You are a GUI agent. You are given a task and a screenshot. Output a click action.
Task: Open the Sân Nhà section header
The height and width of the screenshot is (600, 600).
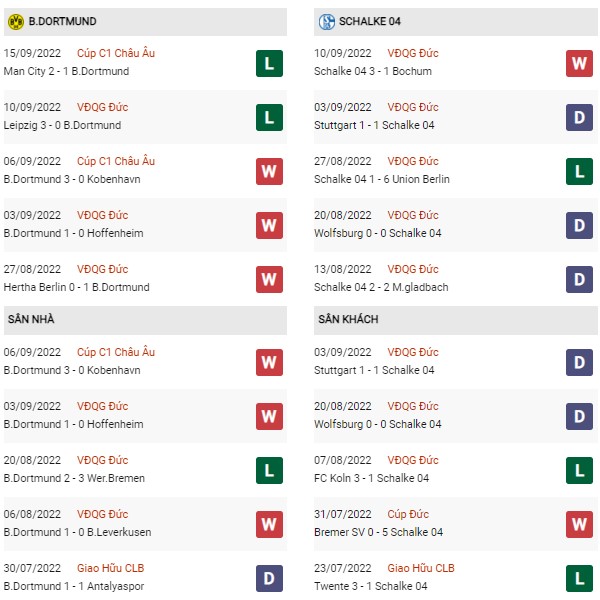[145, 320]
